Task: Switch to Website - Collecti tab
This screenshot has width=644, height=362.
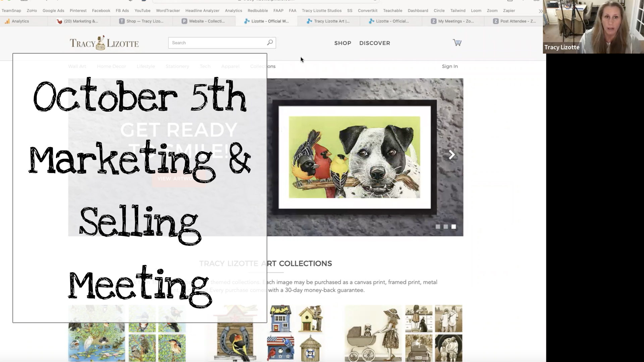Action: tap(204, 21)
